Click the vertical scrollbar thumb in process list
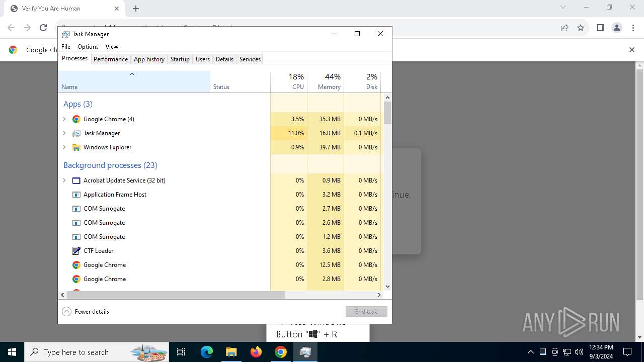This screenshot has height=362, width=644. (x=387, y=113)
